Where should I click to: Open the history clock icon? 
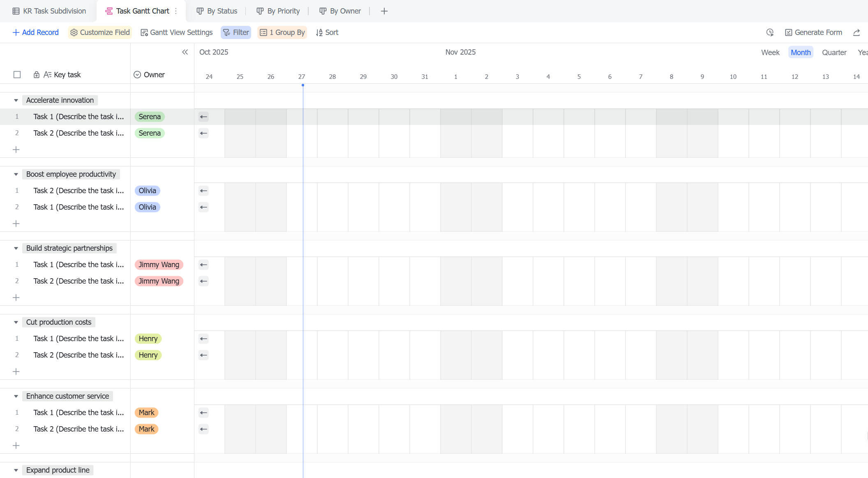tap(770, 32)
